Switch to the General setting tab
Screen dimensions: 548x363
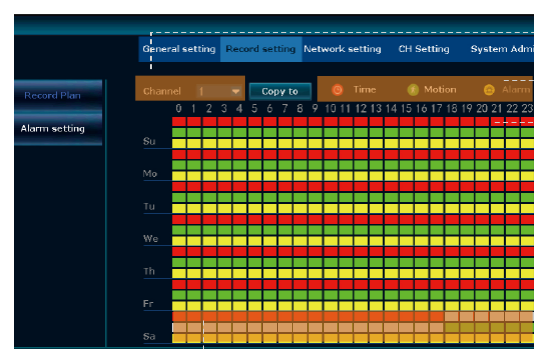(179, 49)
